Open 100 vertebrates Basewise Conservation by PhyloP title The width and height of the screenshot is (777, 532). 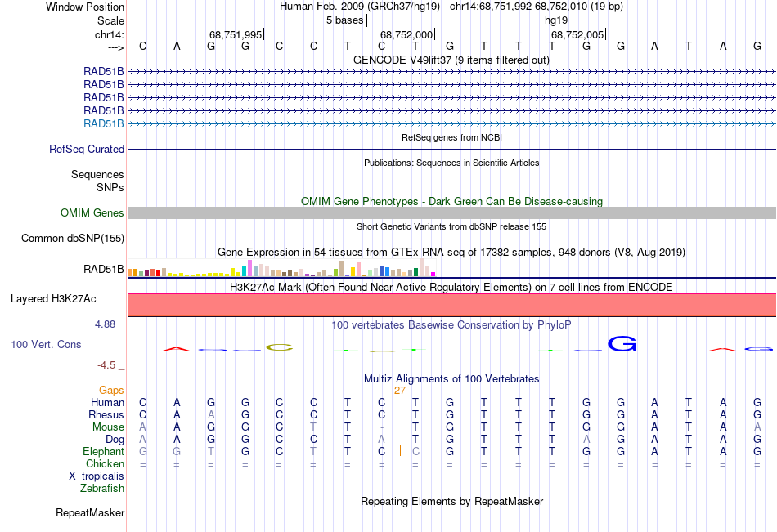(x=451, y=325)
